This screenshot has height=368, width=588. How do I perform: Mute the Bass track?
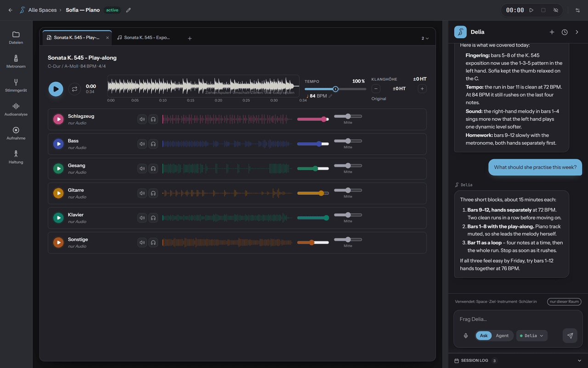(x=142, y=144)
